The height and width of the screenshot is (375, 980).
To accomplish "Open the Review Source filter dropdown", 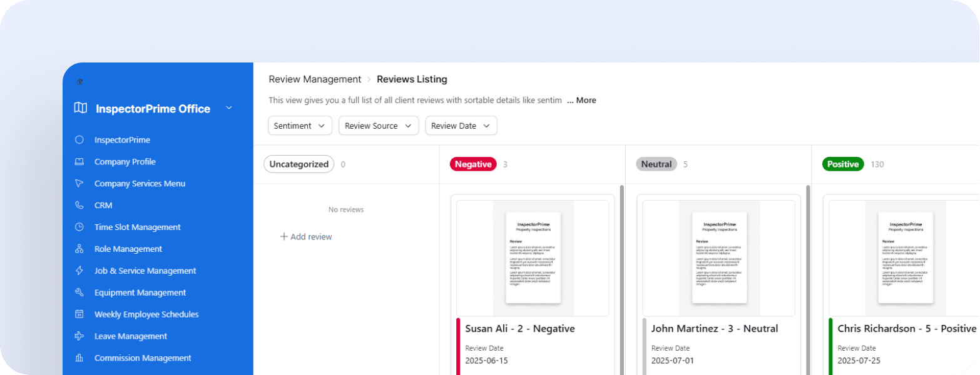I will click(378, 126).
